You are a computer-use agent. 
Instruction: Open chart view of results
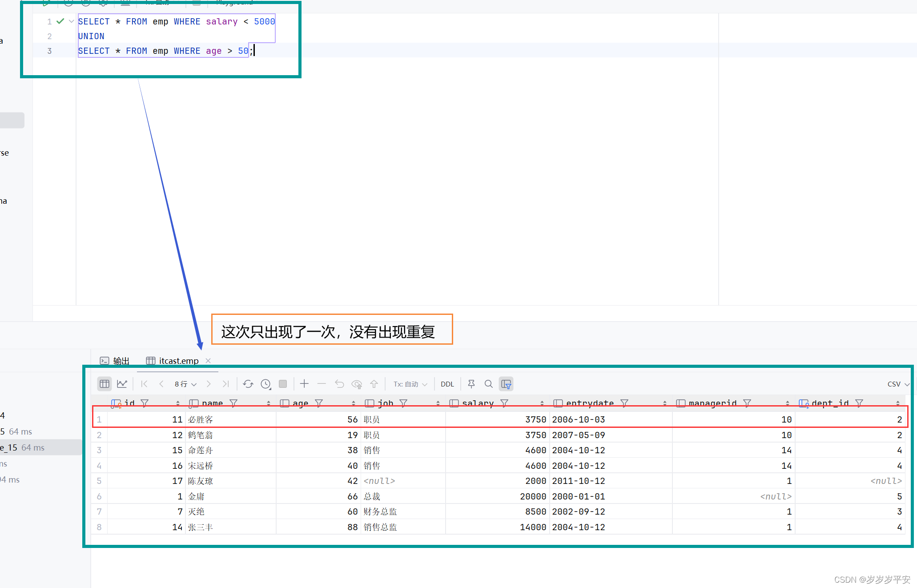[x=122, y=384]
